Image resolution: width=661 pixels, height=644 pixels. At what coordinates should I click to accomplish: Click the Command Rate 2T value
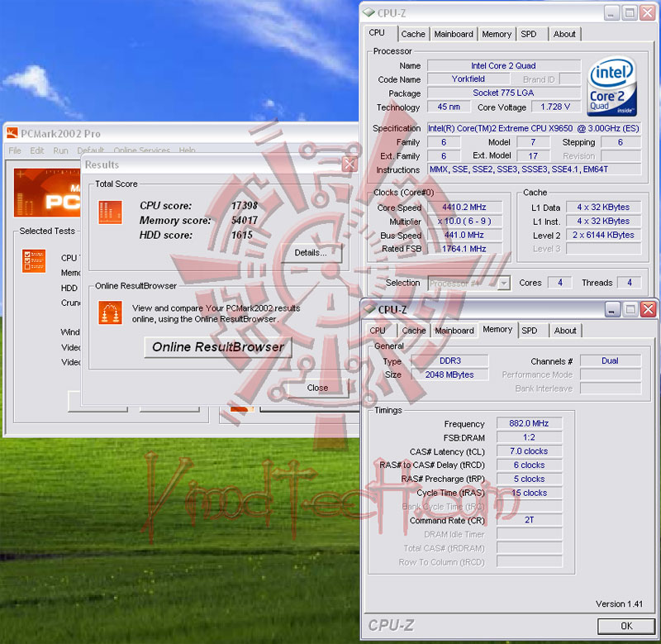coord(529,520)
